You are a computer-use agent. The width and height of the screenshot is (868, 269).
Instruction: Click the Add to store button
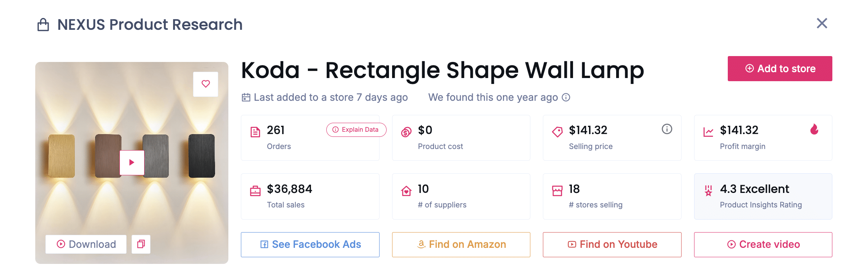[x=779, y=69]
